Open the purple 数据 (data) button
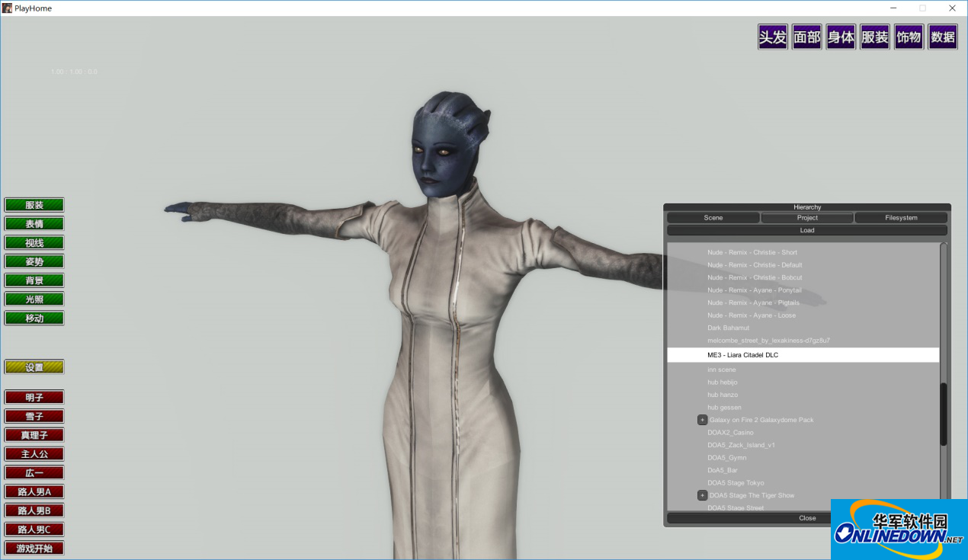Viewport: 968px width, 560px height. coord(943,37)
